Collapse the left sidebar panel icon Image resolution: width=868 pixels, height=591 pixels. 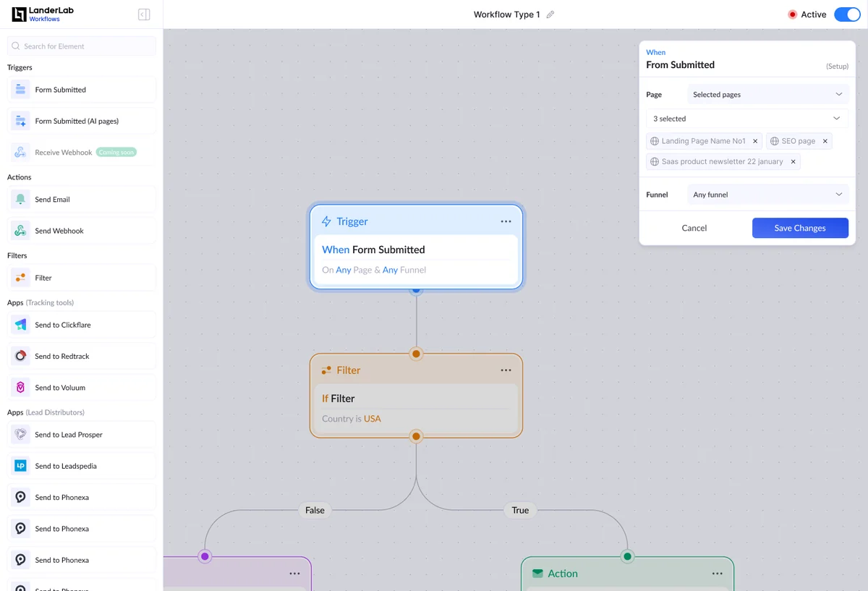click(x=144, y=14)
